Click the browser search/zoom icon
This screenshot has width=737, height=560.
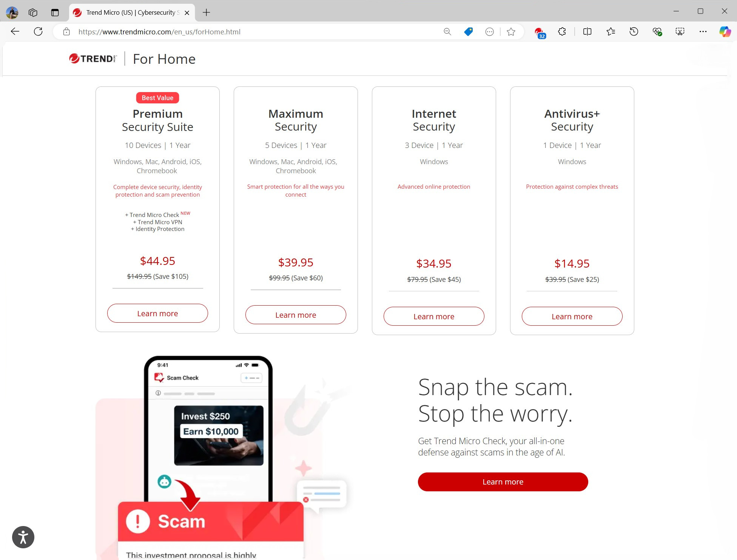447,31
